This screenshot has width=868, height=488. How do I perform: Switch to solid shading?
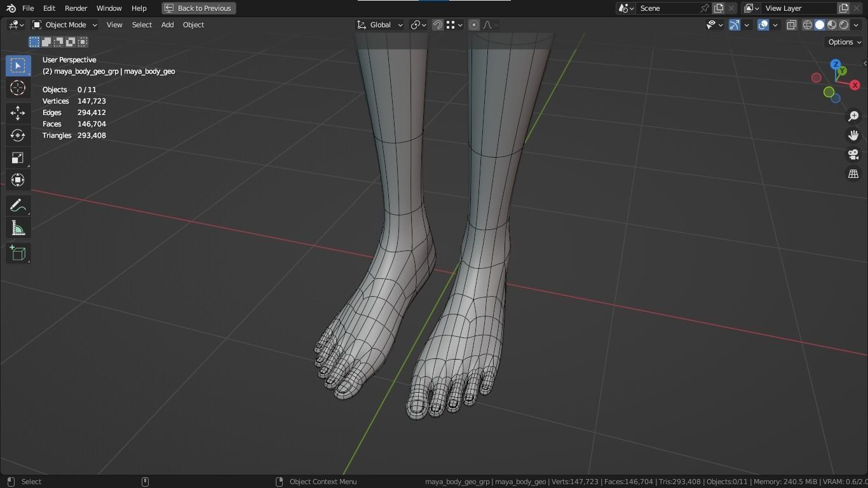[820, 25]
